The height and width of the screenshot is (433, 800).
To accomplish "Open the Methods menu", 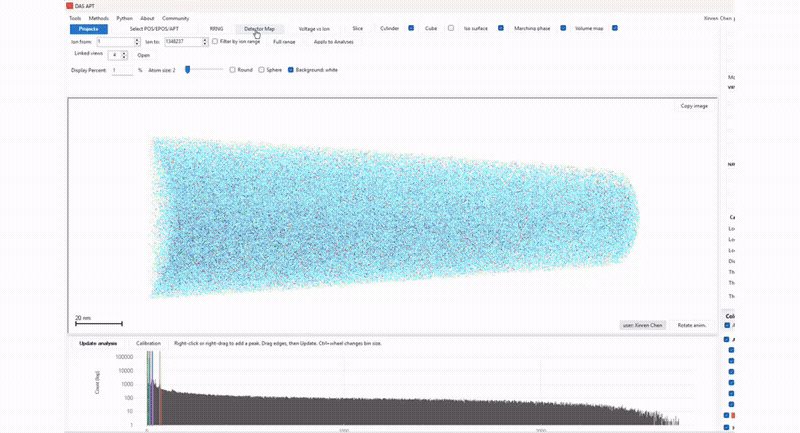I will [x=98, y=18].
